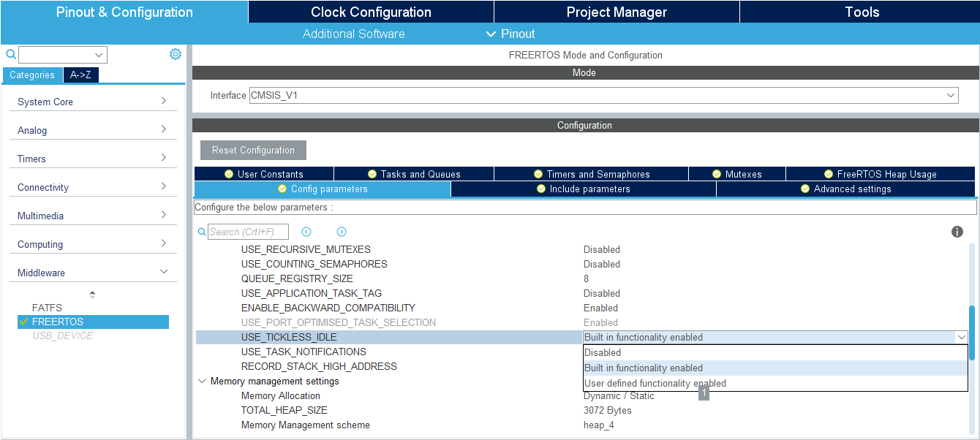Switch sidebar to A->Z view
This screenshot has height=440, width=980.
80,75
